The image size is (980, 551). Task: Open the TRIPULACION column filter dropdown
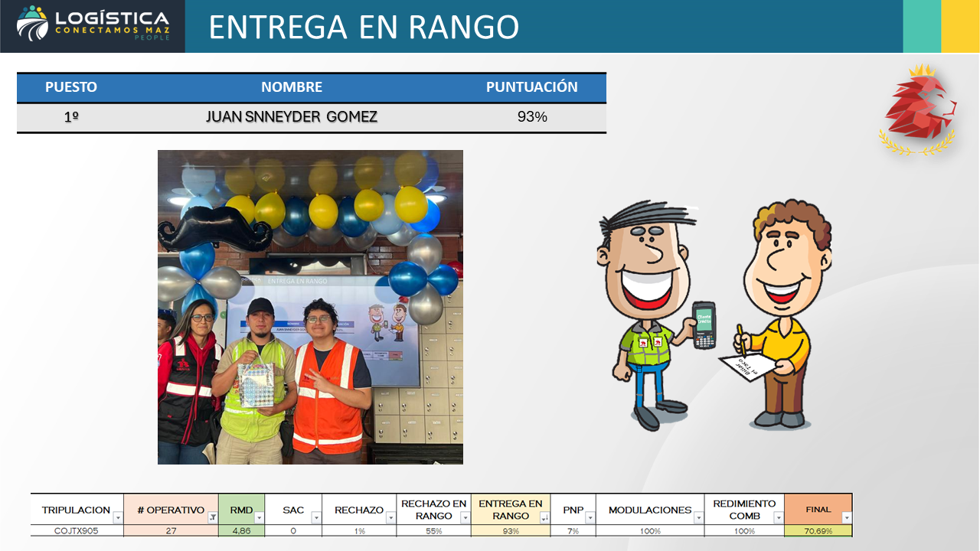[x=117, y=518]
